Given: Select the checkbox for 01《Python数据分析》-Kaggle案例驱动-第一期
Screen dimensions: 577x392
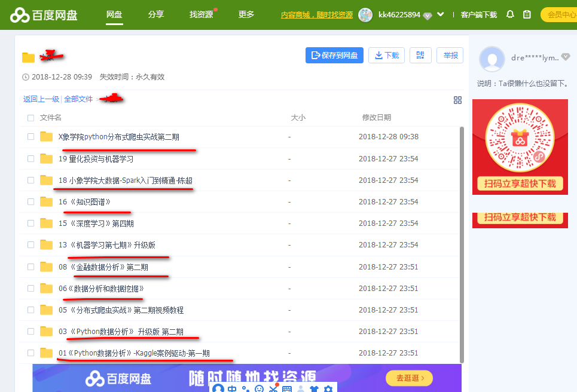Looking at the screenshot, I should 31,353.
